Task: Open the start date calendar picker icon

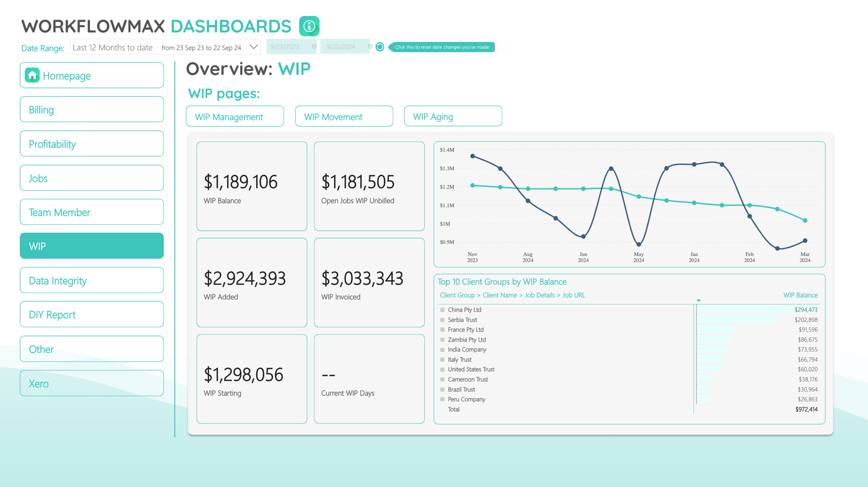Action: tap(314, 47)
